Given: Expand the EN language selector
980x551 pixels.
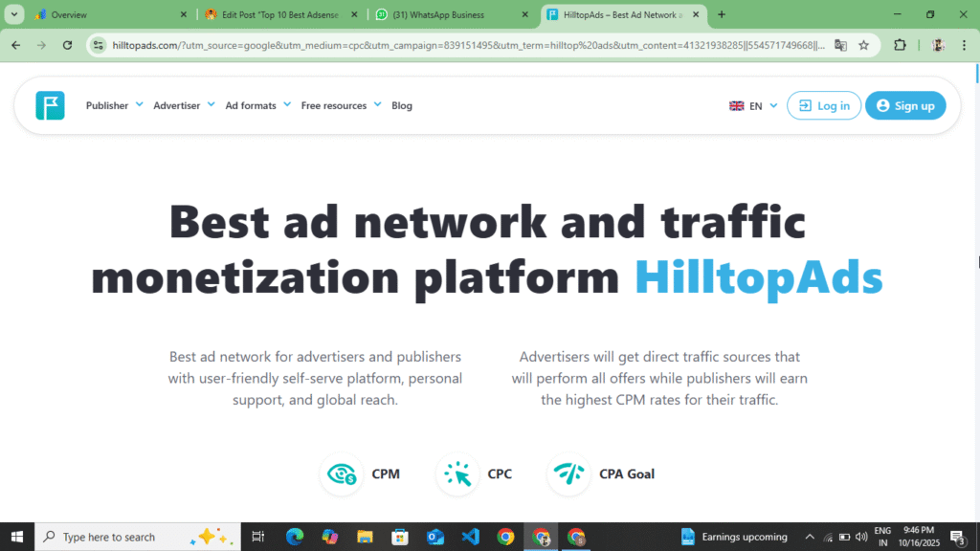Looking at the screenshot, I should [753, 105].
